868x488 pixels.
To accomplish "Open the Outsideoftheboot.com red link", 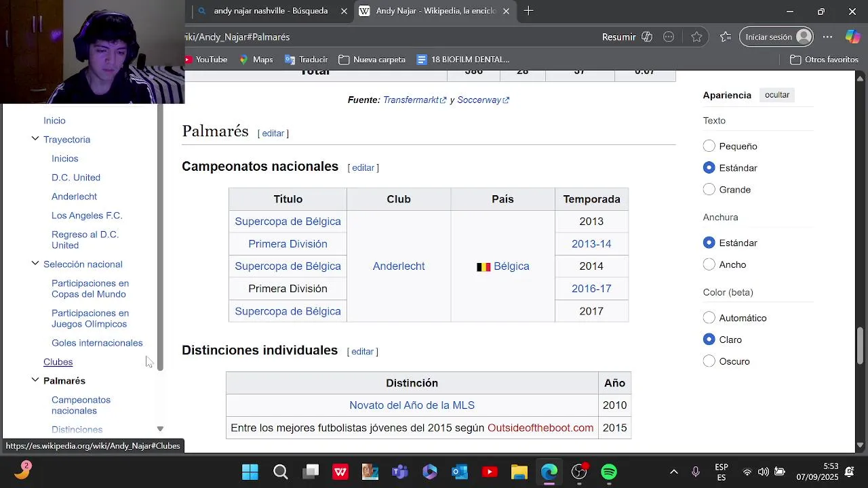I will (x=540, y=428).
